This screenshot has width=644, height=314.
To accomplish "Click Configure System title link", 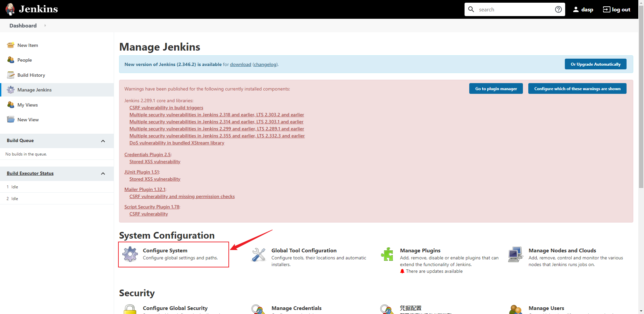I will 165,250.
